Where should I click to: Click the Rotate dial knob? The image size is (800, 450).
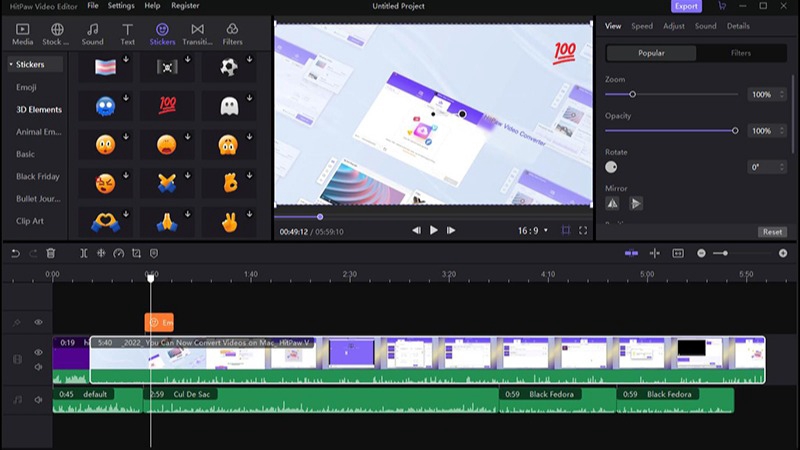pos(611,167)
